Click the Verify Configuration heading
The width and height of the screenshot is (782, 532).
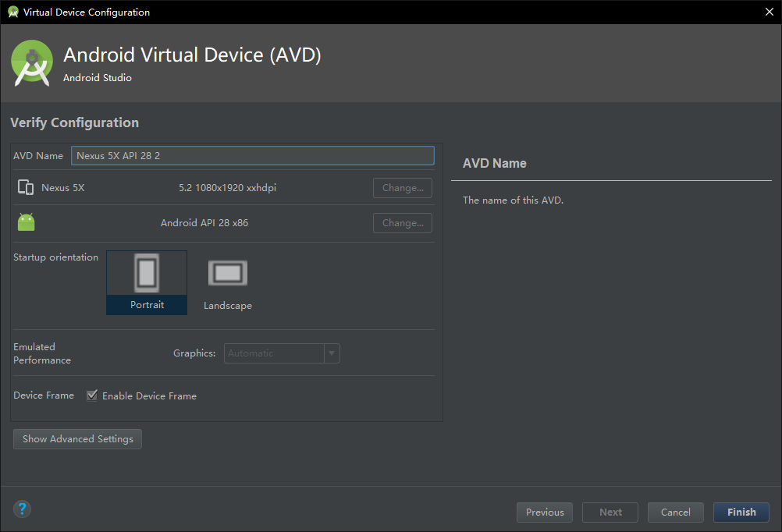pos(75,122)
